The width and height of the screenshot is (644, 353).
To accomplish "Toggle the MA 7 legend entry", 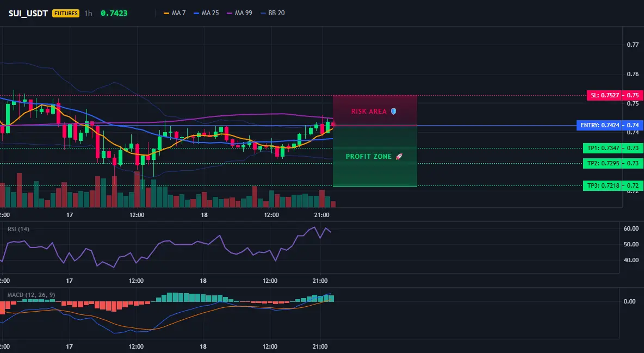I will click(175, 13).
